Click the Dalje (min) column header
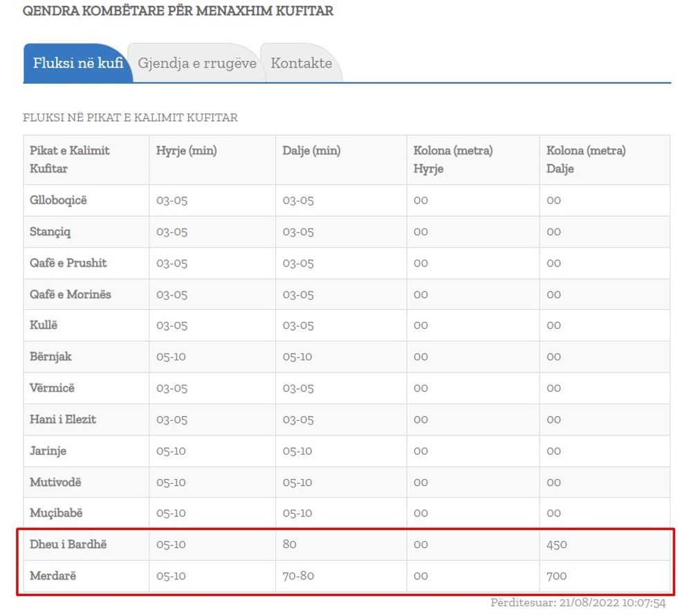Image resolution: width=678 pixels, height=616 pixels. [311, 151]
